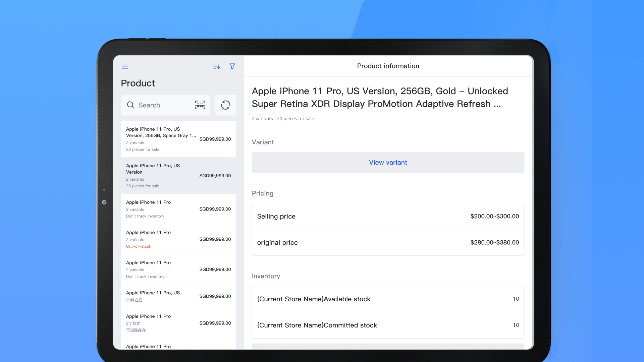Click the refresh sync button

(x=226, y=105)
